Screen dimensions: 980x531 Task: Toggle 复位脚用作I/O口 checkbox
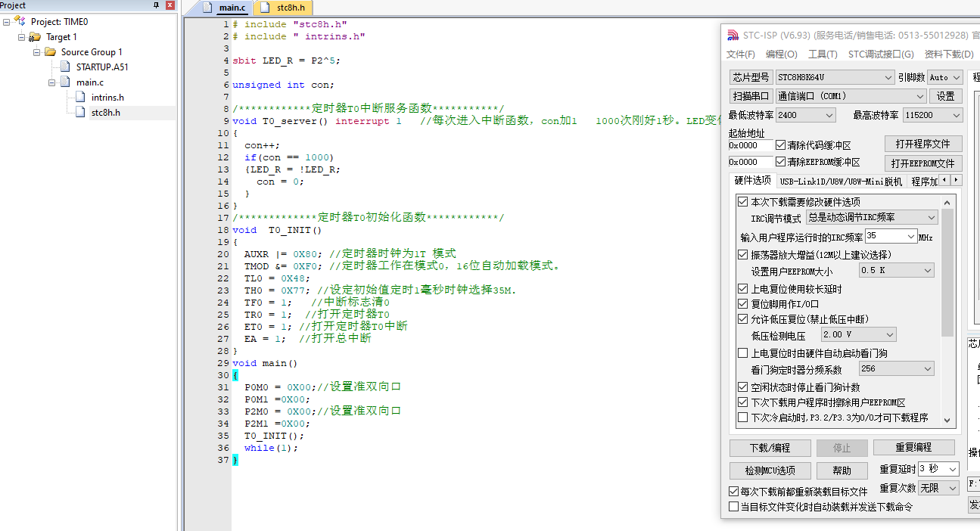click(742, 304)
